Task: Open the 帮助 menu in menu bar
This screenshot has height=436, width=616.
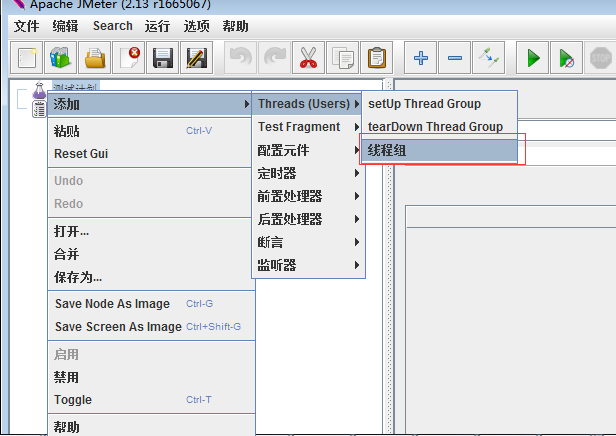Action: click(x=235, y=26)
